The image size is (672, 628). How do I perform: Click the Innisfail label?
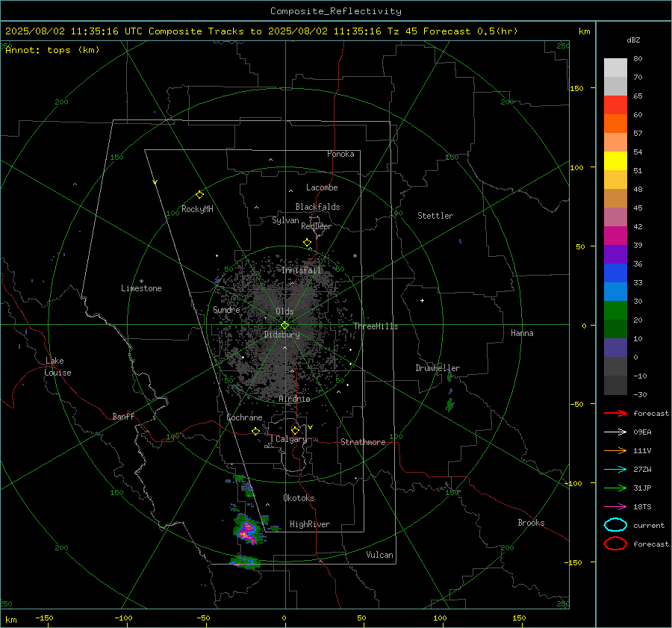(x=301, y=270)
